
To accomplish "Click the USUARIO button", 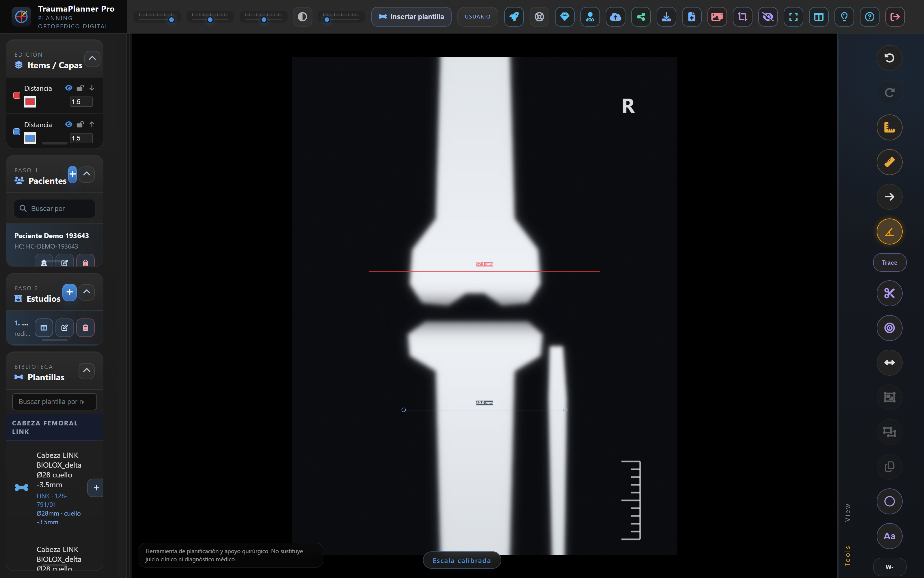I will (478, 17).
